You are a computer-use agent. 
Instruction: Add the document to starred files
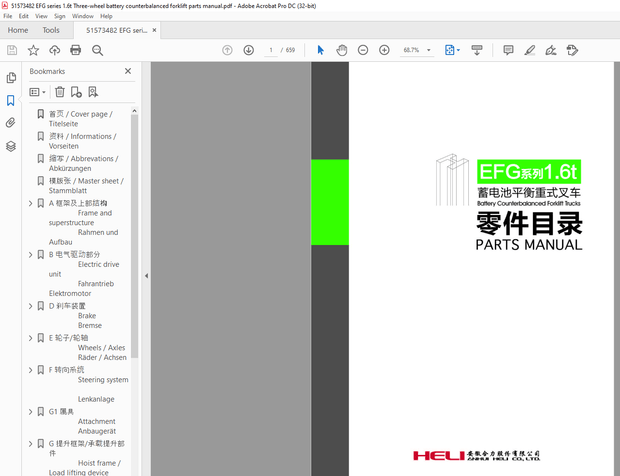point(33,50)
